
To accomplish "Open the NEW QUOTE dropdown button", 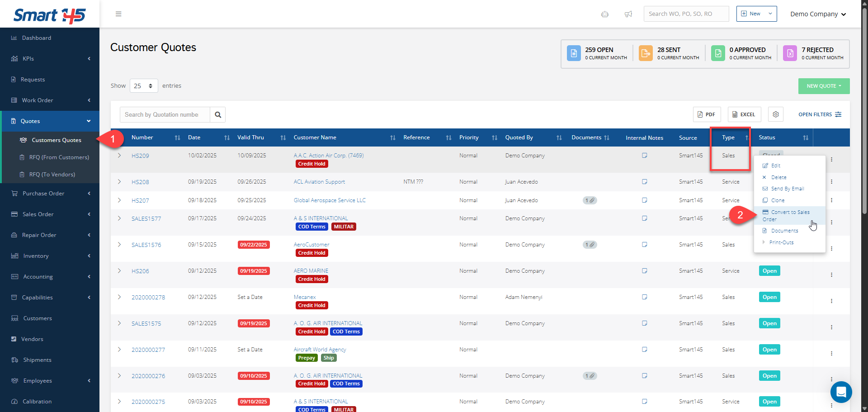I will (x=824, y=86).
